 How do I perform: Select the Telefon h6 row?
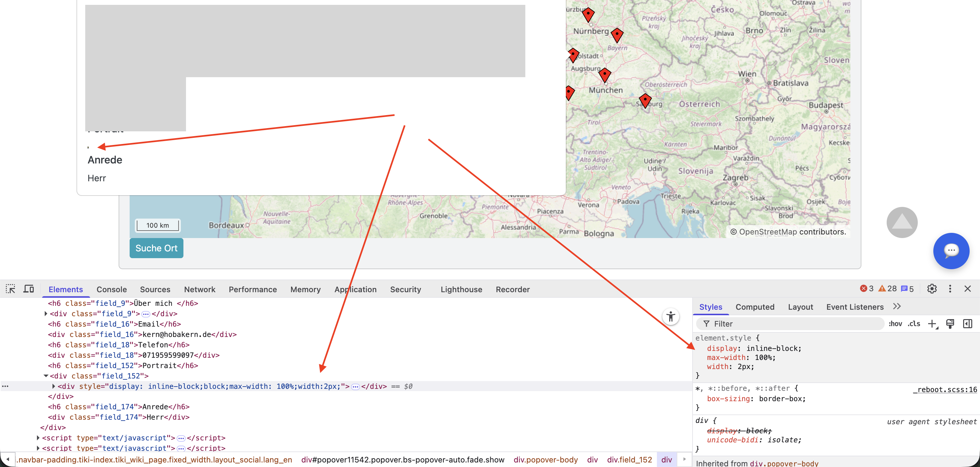pos(119,345)
